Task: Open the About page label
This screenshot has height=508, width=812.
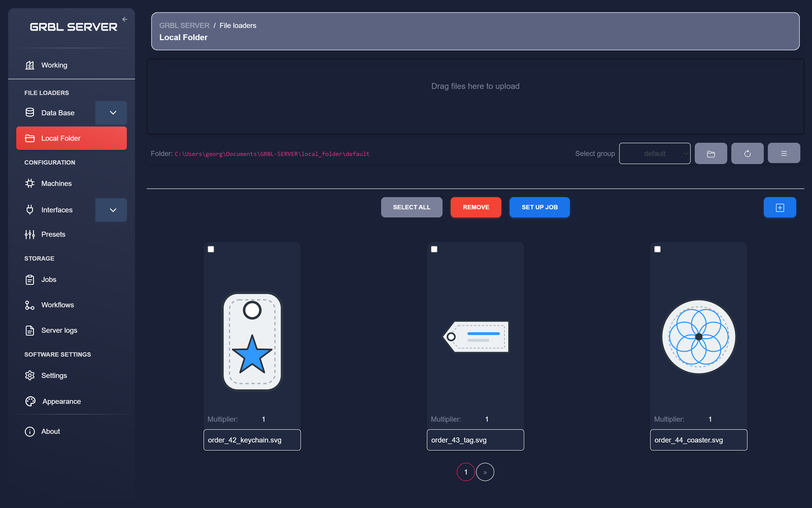Action: (51, 431)
